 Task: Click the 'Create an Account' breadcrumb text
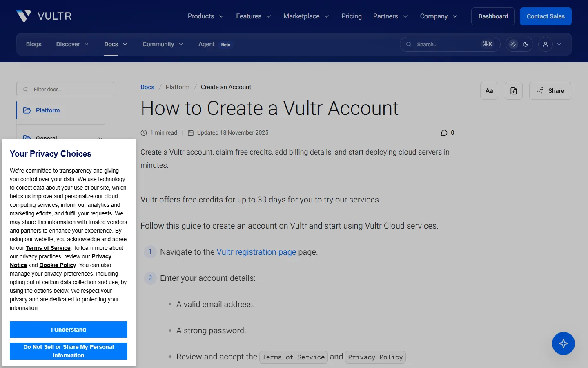pos(226,87)
